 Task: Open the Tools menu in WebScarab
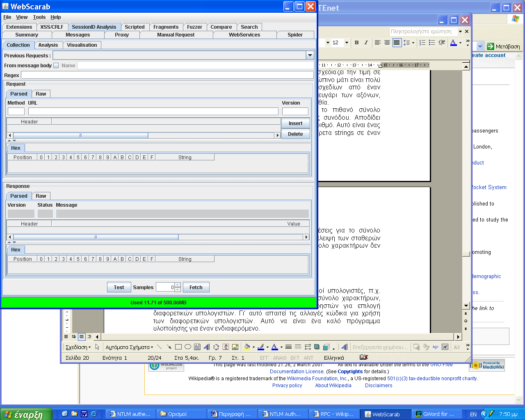39,17
